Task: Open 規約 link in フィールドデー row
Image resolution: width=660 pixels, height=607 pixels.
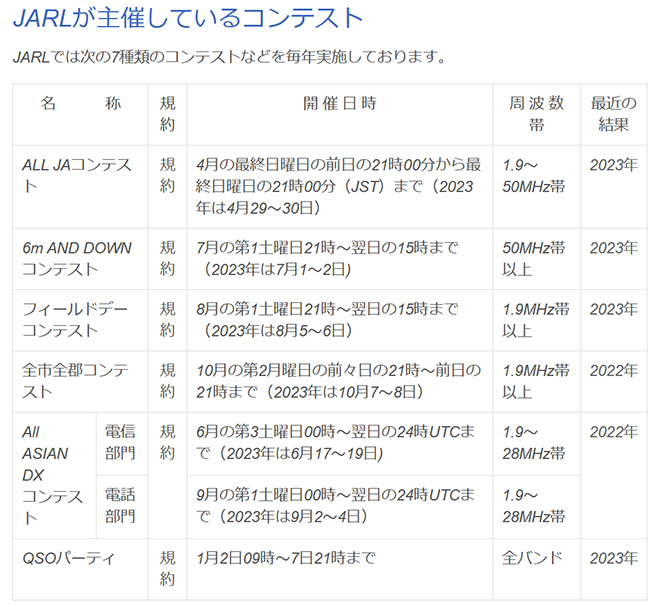Action: [167, 320]
